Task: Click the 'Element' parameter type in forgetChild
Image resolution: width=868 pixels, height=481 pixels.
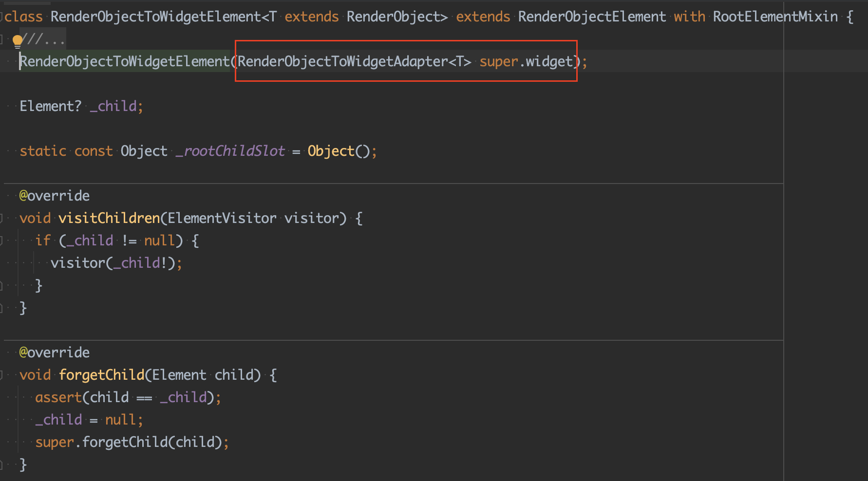Action: [x=179, y=375]
